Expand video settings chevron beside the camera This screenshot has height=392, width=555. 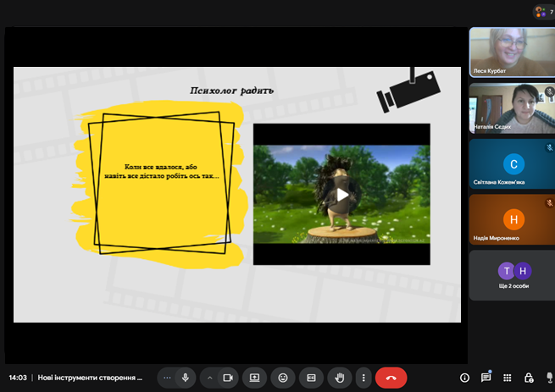point(209,378)
